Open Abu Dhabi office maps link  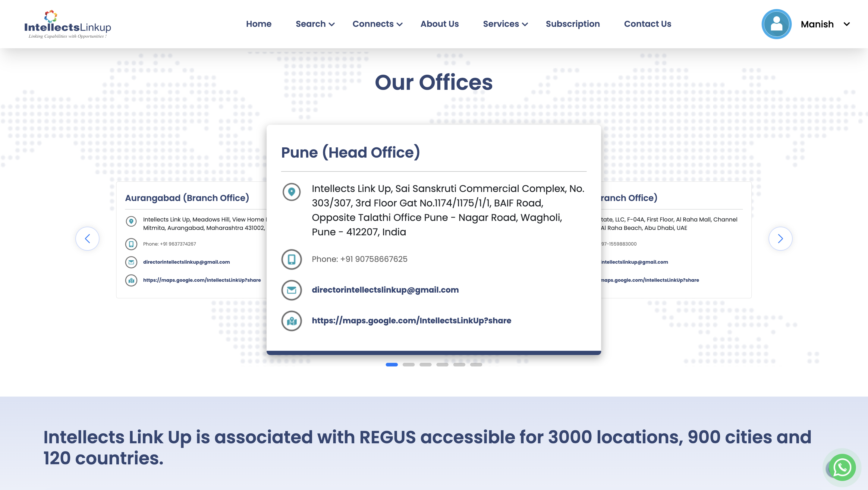click(x=650, y=280)
